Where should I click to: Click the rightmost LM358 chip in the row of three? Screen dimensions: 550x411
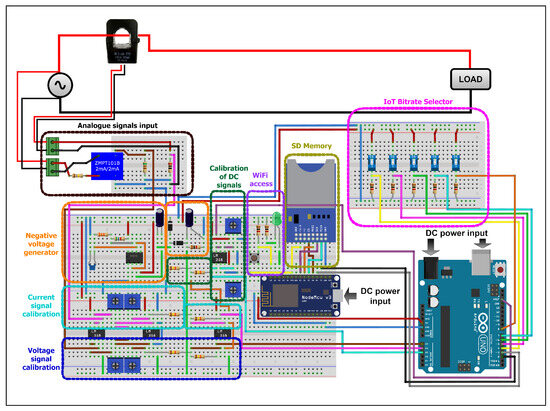222,333
